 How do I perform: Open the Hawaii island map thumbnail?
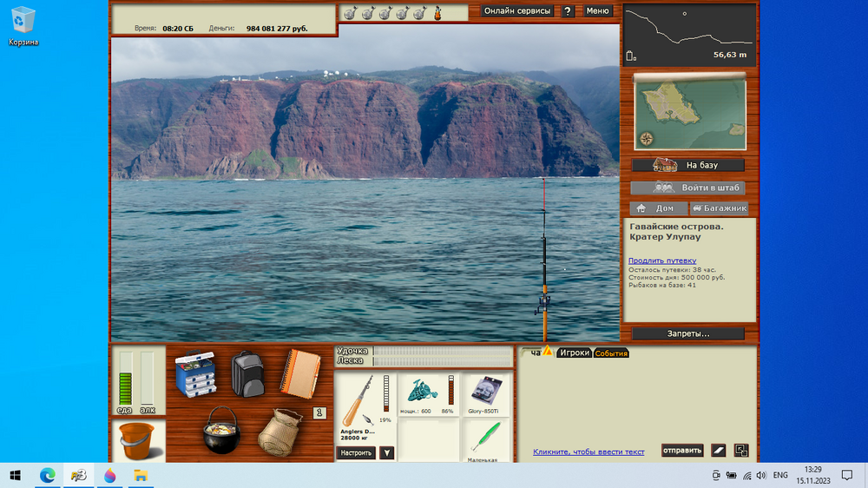tap(690, 112)
